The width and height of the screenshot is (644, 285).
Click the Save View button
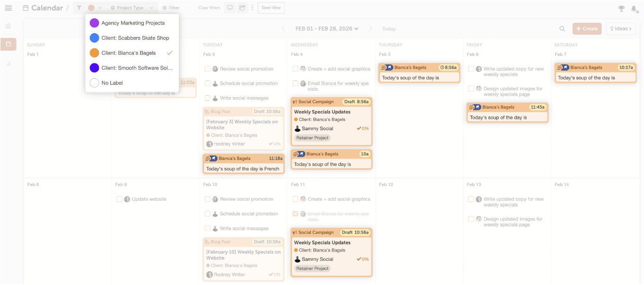tap(271, 8)
